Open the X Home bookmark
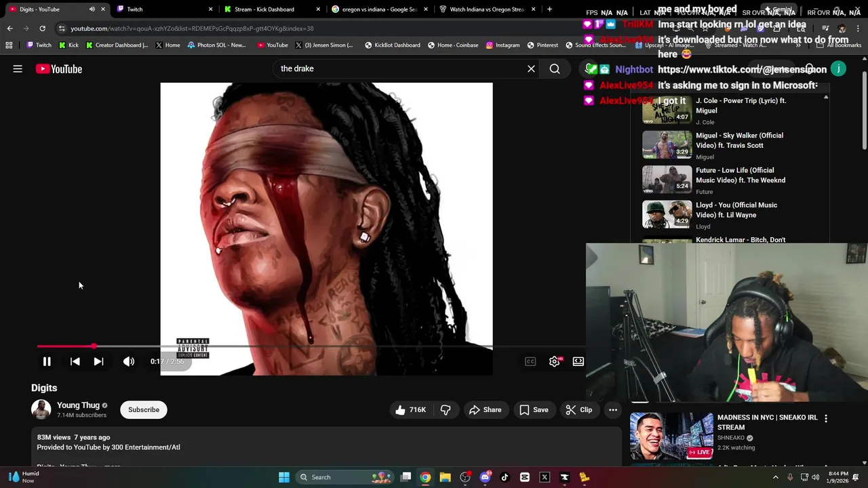The height and width of the screenshot is (488, 868). 168,45
